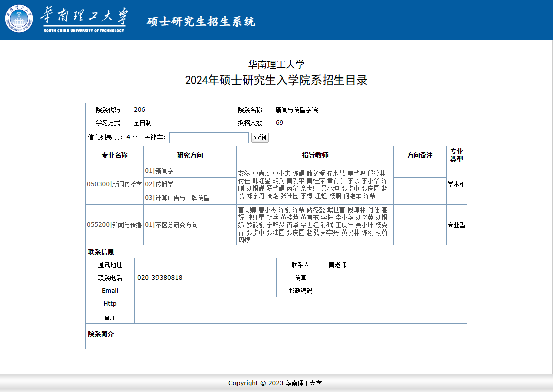The height and width of the screenshot is (392, 553).
Task: Click the page title 2024年硕士研究生入学院系招生目录
Action: coord(276,80)
